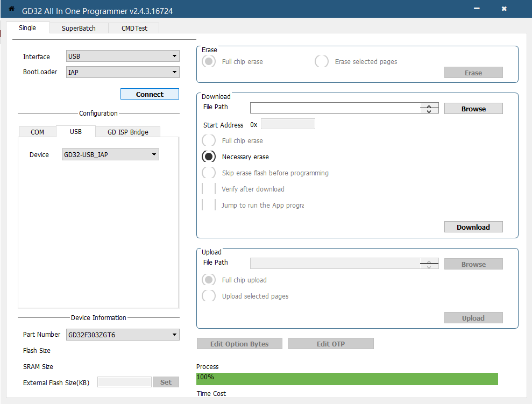
Task: Click the Upload button
Action: (473, 318)
